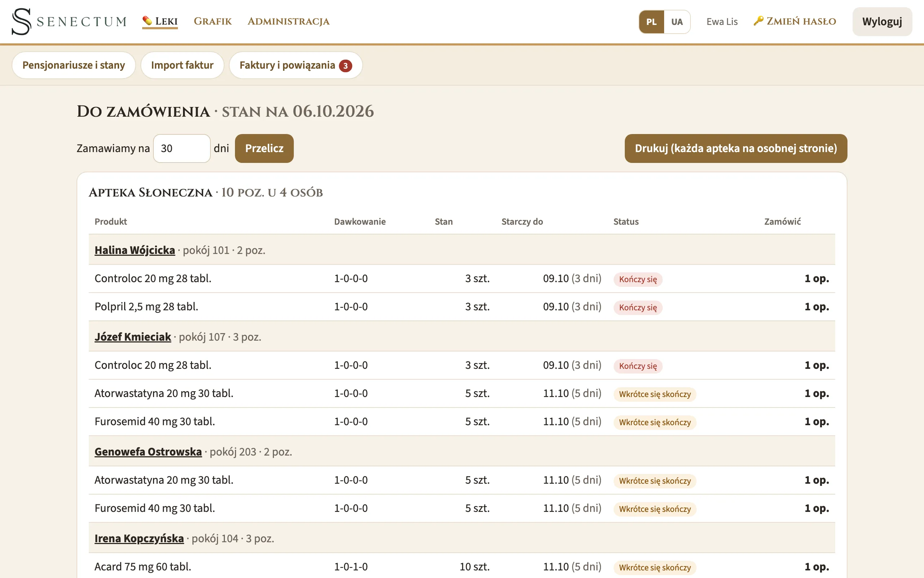The height and width of the screenshot is (578, 924).
Task: Open the Faktury i powiązania tab
Action: (296, 65)
